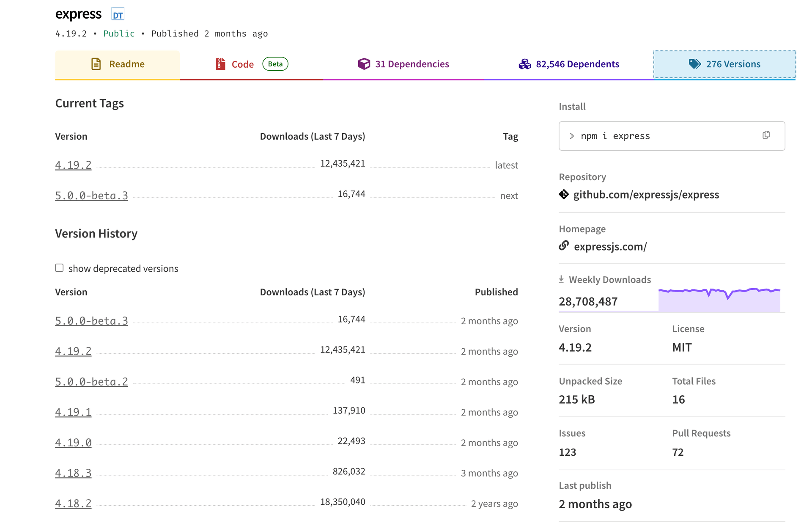Open version 4.19.0 link

point(73,443)
